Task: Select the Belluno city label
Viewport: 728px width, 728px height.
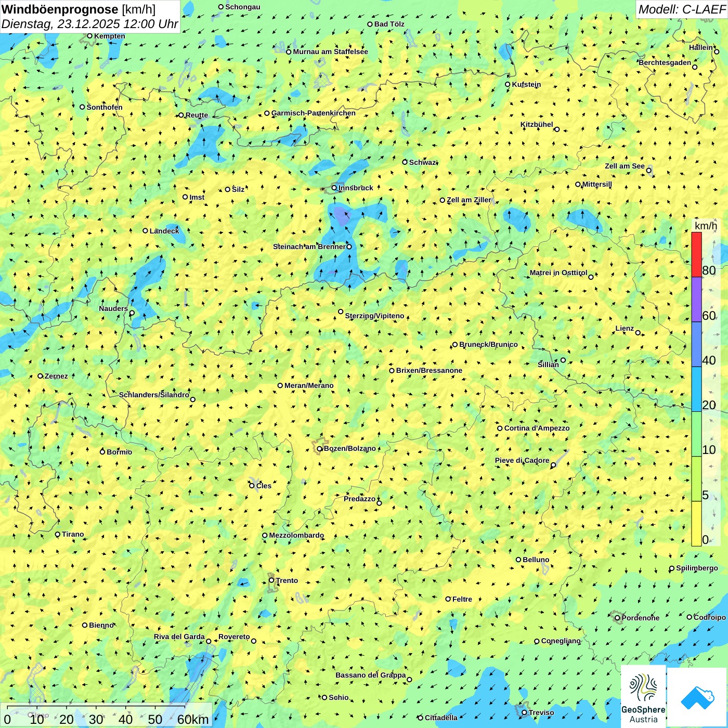Action: 536,560
